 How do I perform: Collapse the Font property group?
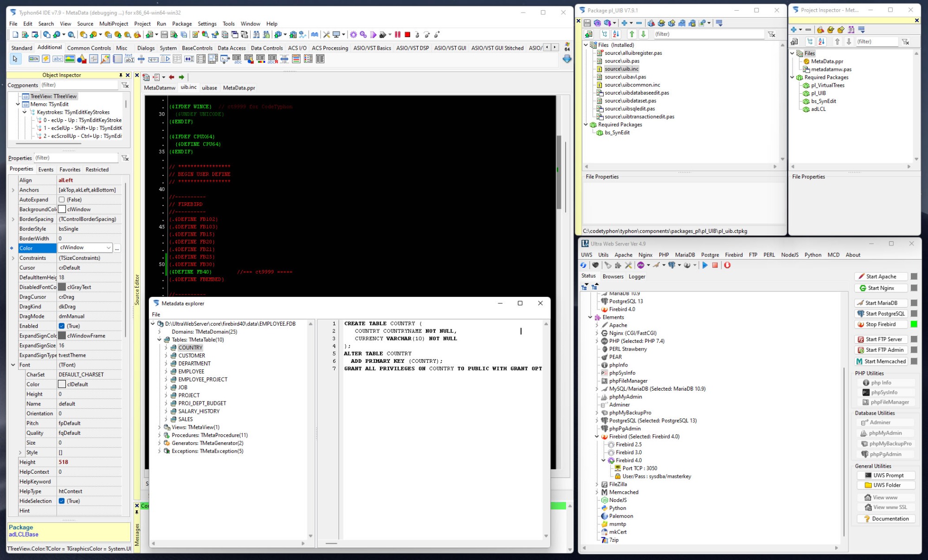point(13,365)
